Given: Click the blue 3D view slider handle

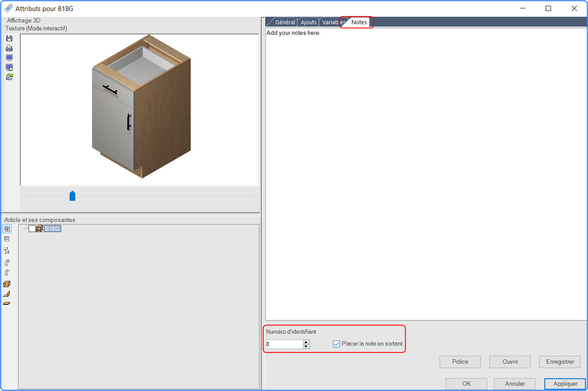Looking at the screenshot, I should [73, 196].
